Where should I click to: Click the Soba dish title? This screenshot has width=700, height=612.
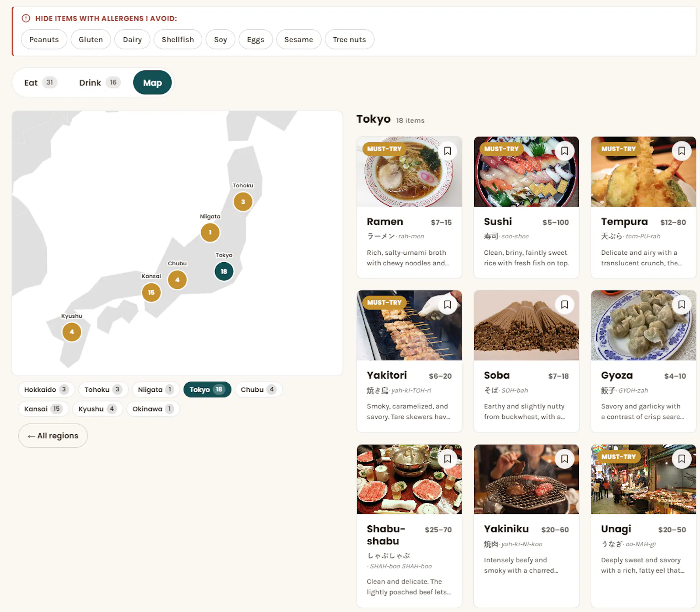(x=497, y=375)
